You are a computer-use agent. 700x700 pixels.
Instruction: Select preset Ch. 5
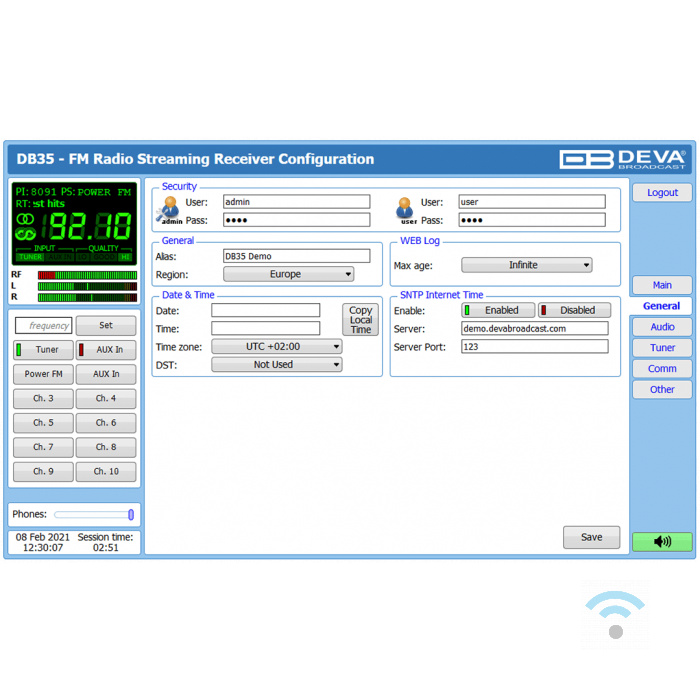pyautogui.click(x=43, y=423)
